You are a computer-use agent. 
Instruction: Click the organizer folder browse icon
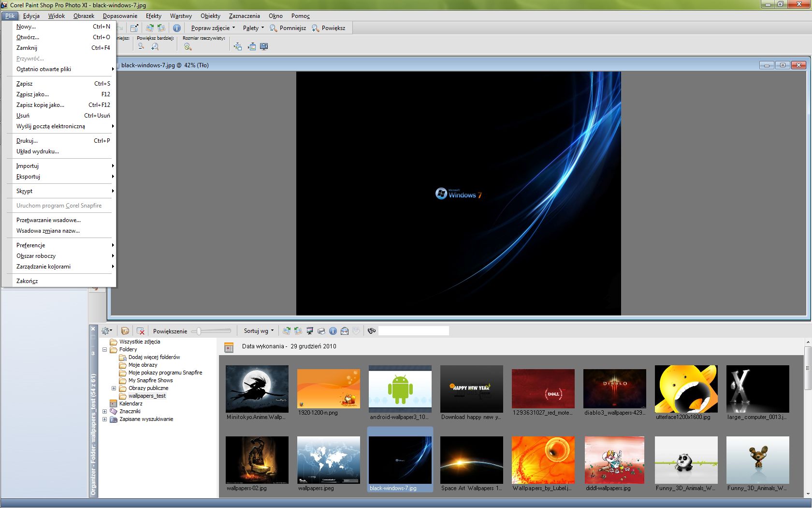pos(125,331)
